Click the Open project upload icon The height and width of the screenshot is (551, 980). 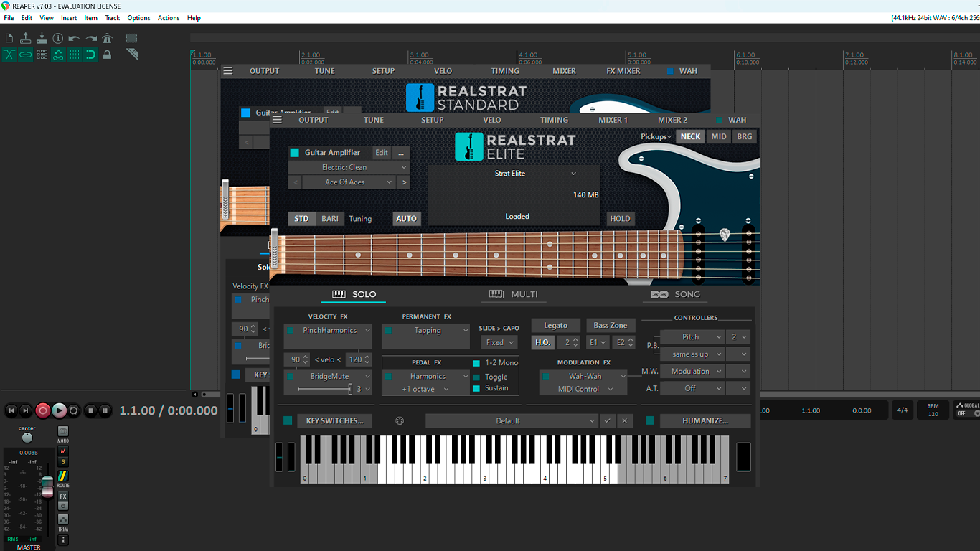tap(26, 38)
